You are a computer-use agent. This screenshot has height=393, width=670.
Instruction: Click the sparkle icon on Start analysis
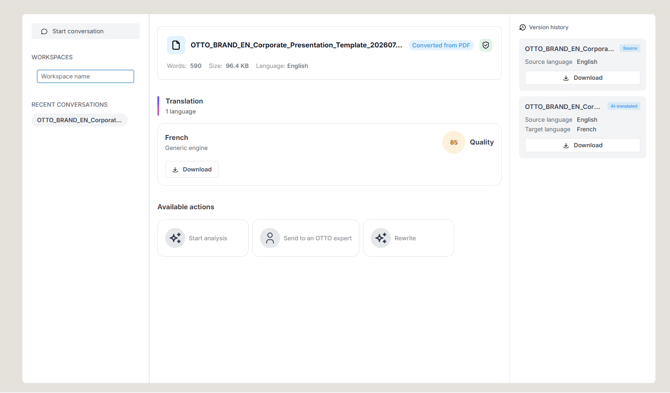[x=175, y=238]
